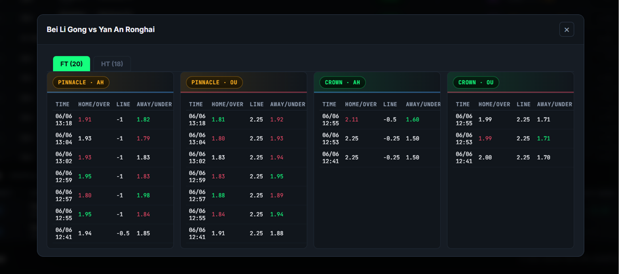Select 1.84 away odds in Pinnacle AH 12:55 row
644x274 pixels.
(143, 214)
